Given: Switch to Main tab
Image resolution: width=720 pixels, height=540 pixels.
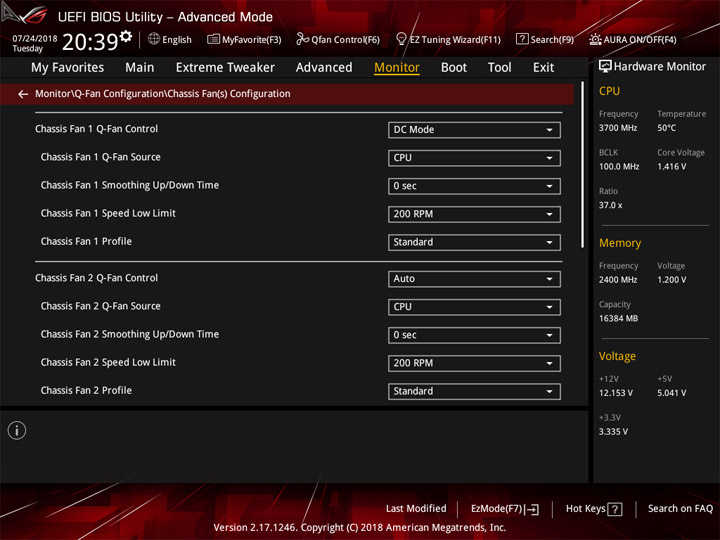Looking at the screenshot, I should coord(140,68).
